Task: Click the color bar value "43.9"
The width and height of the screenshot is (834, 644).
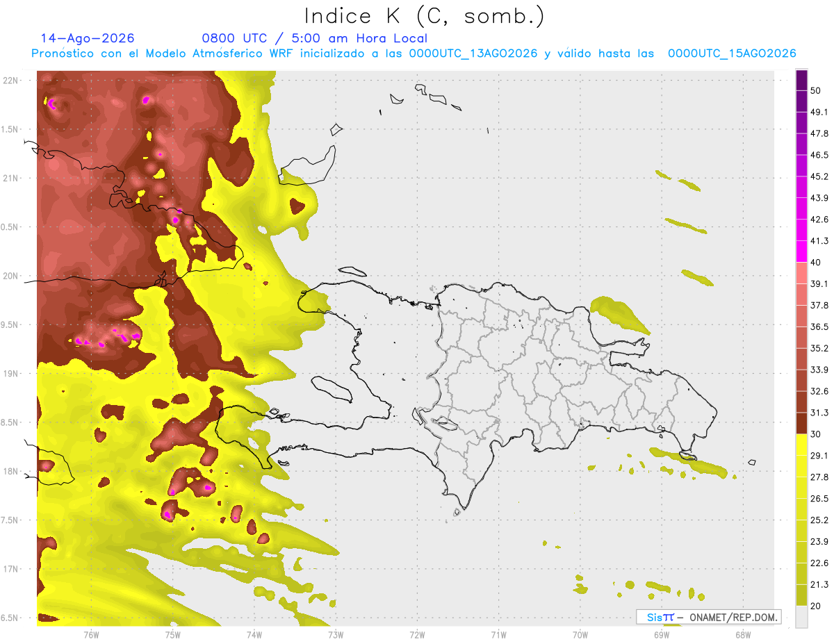Action: point(819,198)
